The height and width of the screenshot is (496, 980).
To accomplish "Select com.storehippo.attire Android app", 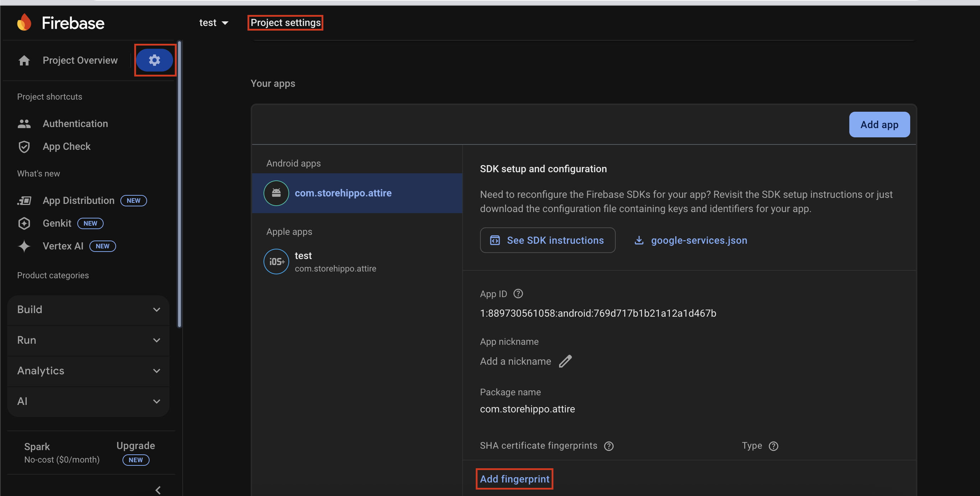I will (x=357, y=193).
